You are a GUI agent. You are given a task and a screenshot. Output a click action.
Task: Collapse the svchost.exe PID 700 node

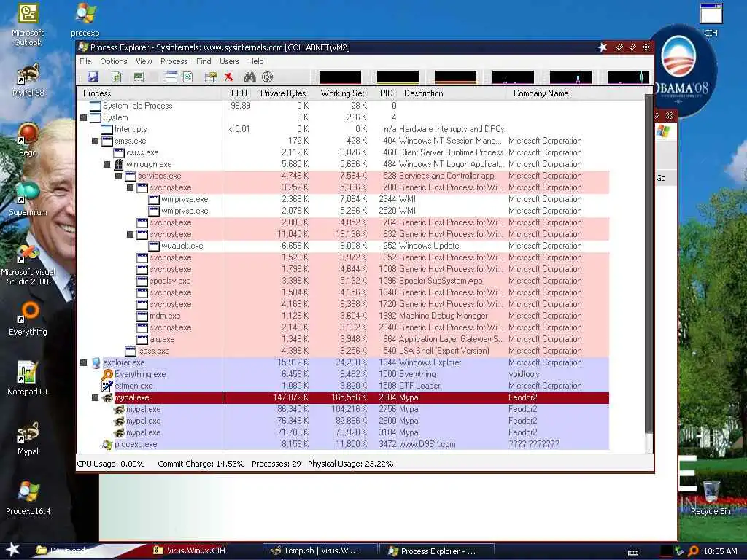pos(130,187)
